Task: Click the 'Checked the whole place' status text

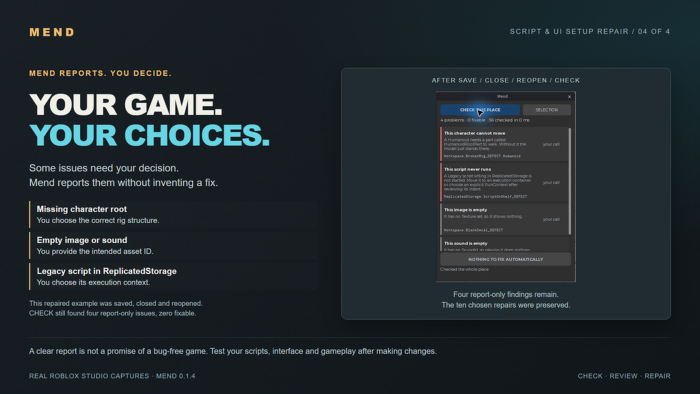Action: tap(464, 269)
